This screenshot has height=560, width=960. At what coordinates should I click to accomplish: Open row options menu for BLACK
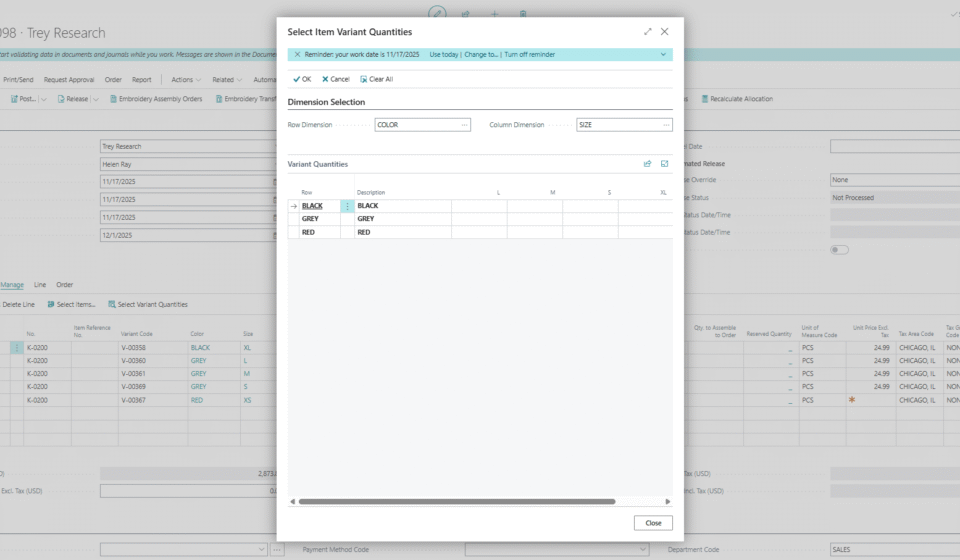(348, 206)
